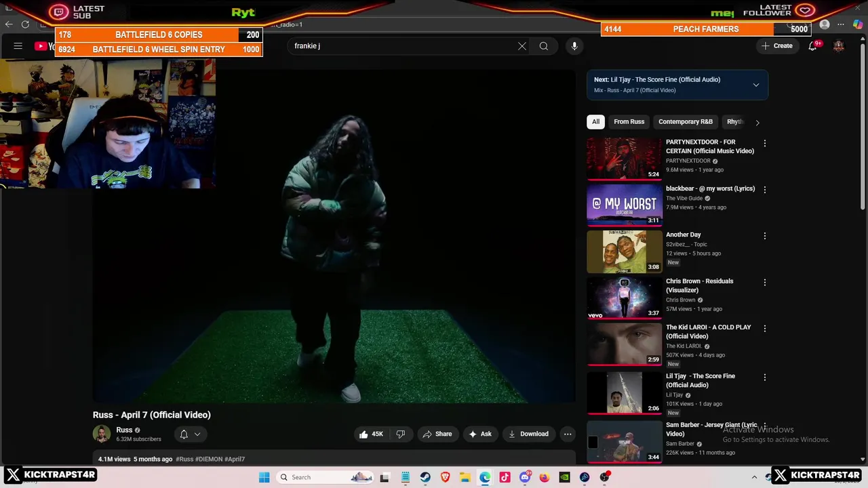Expand the Next up mix panel chevron
This screenshot has height=488, width=868.
(x=756, y=85)
